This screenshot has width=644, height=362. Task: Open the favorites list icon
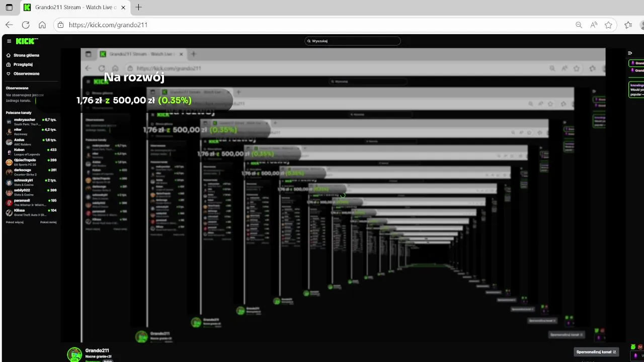(628, 25)
